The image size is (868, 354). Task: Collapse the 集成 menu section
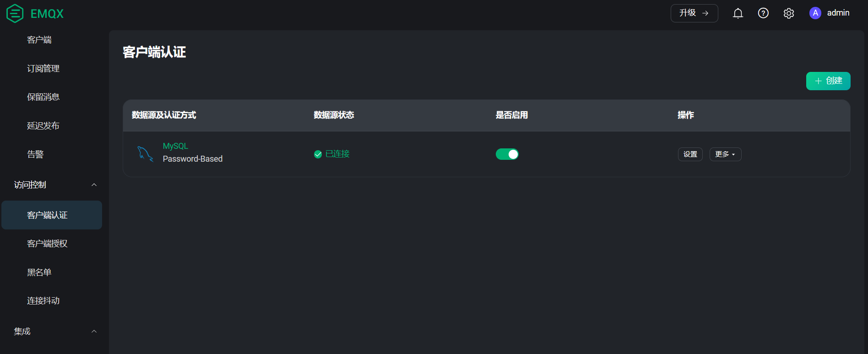[x=94, y=332]
